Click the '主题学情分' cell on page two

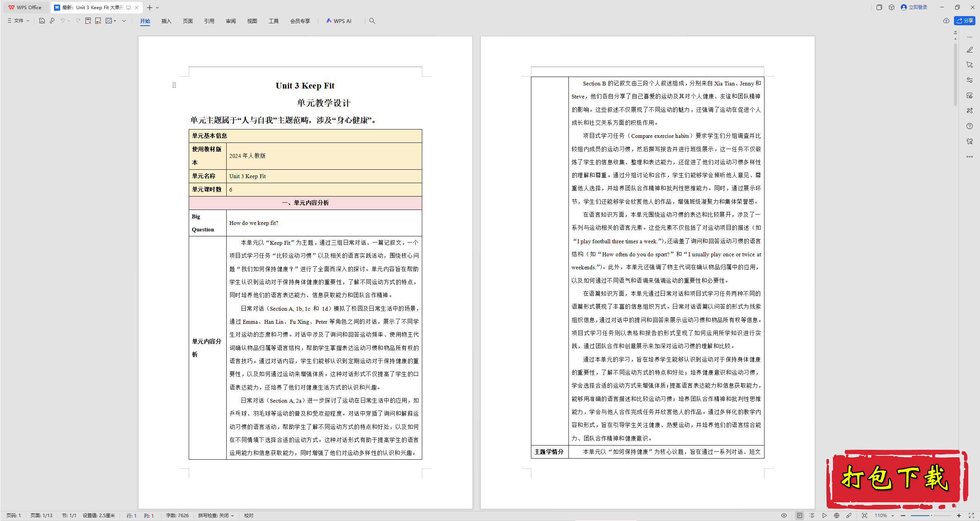click(550, 452)
